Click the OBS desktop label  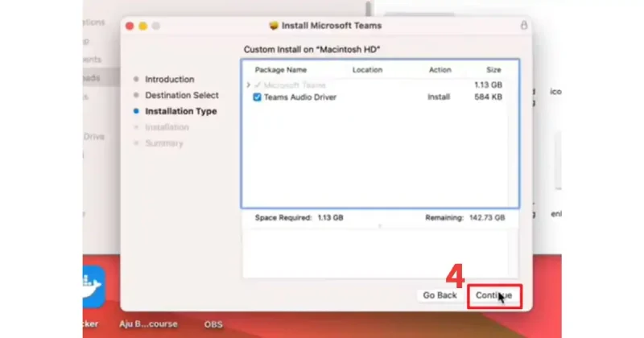pos(213,324)
